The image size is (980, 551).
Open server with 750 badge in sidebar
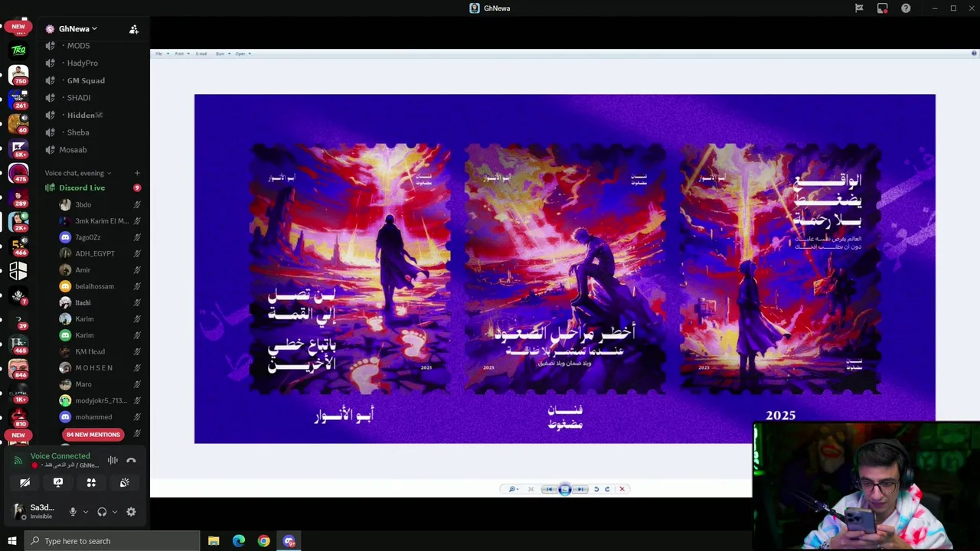click(18, 74)
